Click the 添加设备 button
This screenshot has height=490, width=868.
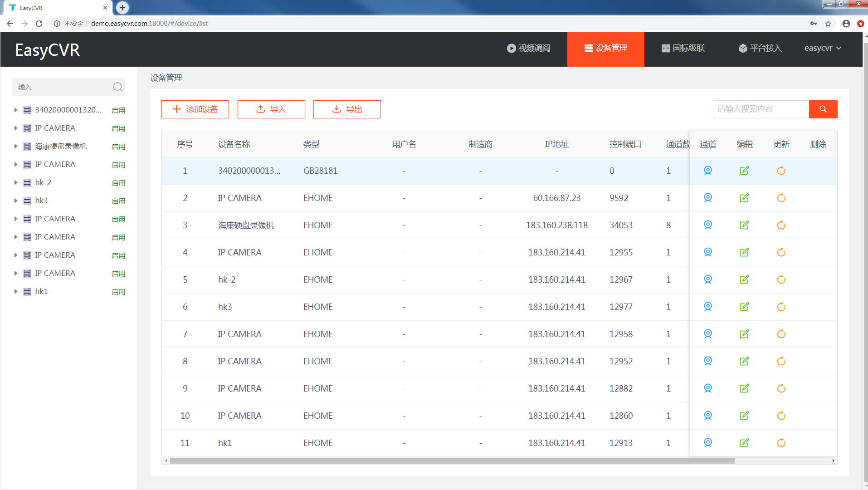[195, 109]
